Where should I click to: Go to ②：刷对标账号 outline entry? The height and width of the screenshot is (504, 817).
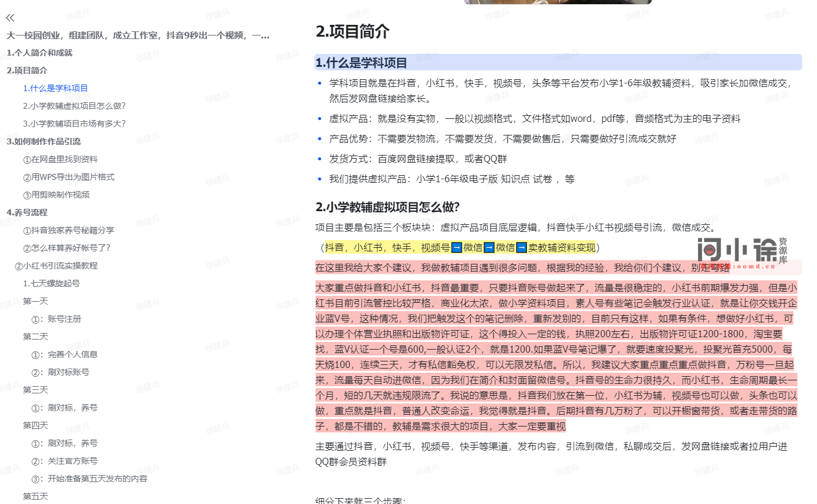[60, 372]
